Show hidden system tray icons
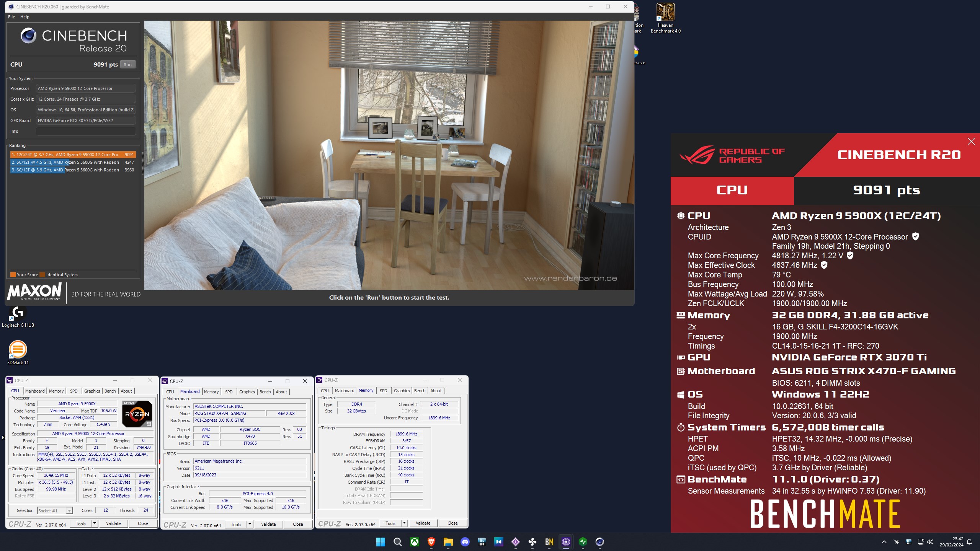Viewport: 980px width, 551px height. click(884, 542)
